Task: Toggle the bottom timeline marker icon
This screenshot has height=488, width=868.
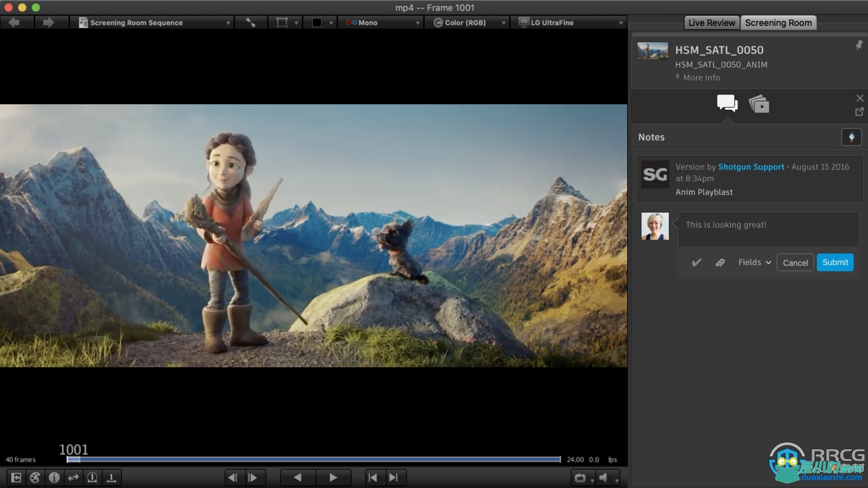Action: click(x=111, y=477)
